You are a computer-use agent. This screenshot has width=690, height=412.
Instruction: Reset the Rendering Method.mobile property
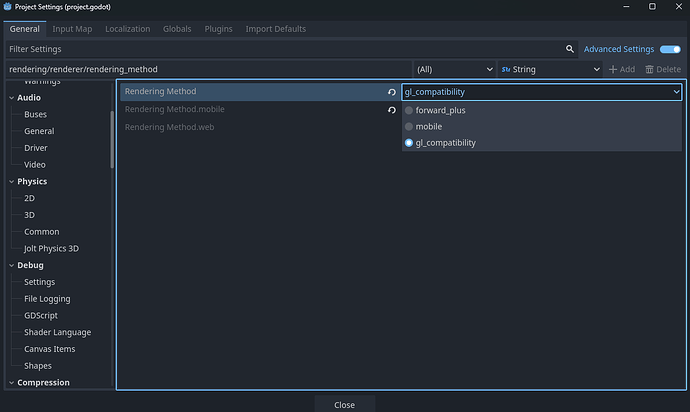click(392, 110)
